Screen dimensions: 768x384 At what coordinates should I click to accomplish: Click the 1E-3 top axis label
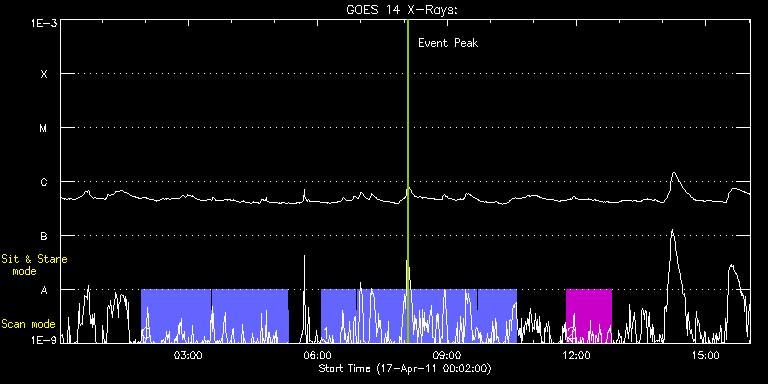[x=44, y=22]
